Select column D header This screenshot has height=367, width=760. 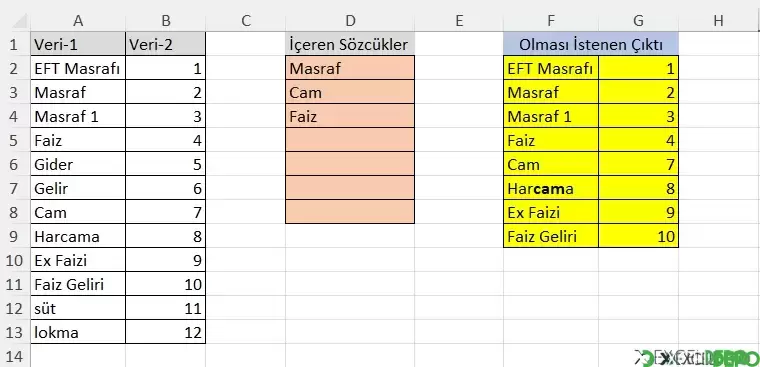pyautogui.click(x=350, y=20)
